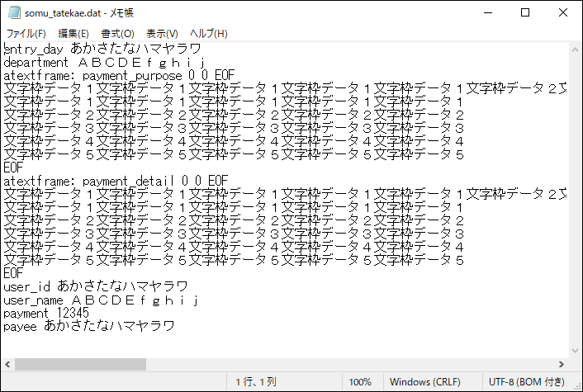583x392 pixels.
Task: Click 'atextframe: payment_purpose 0 0 EOF' line
Action: tap(119, 75)
